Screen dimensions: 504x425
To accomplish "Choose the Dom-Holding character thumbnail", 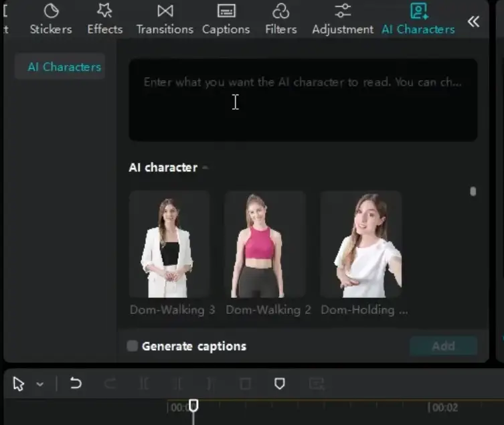I will (x=361, y=244).
